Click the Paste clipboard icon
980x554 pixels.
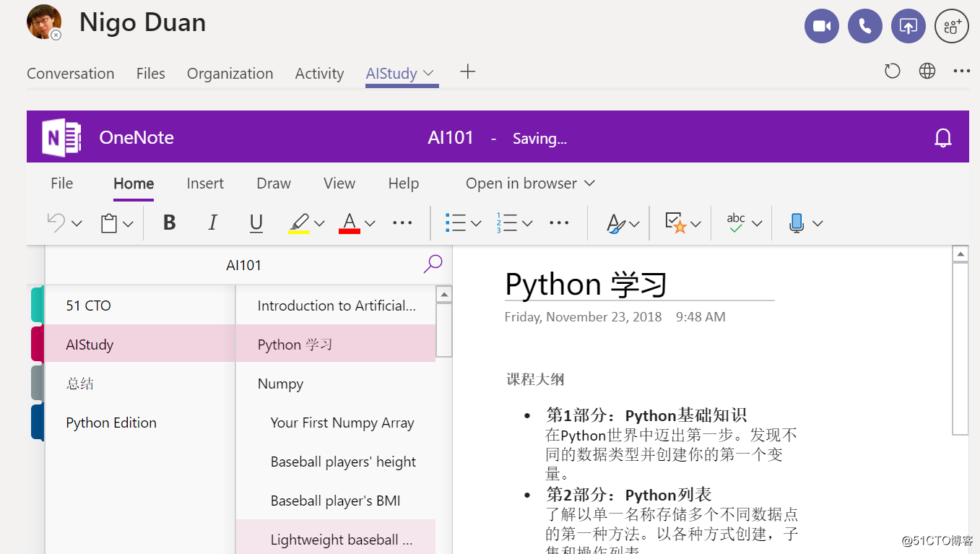point(109,223)
